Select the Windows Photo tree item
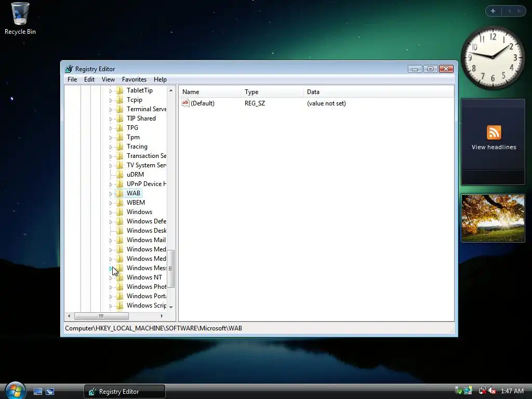 pyautogui.click(x=146, y=287)
